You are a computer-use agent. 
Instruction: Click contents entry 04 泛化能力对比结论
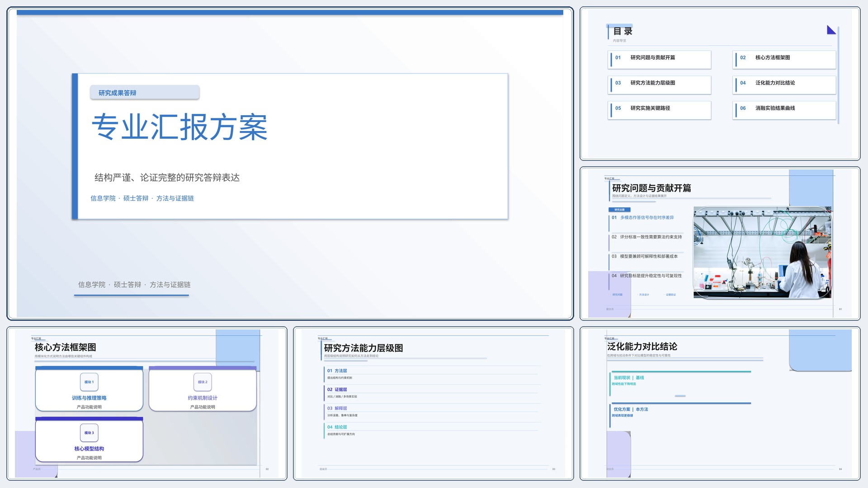[x=784, y=85]
